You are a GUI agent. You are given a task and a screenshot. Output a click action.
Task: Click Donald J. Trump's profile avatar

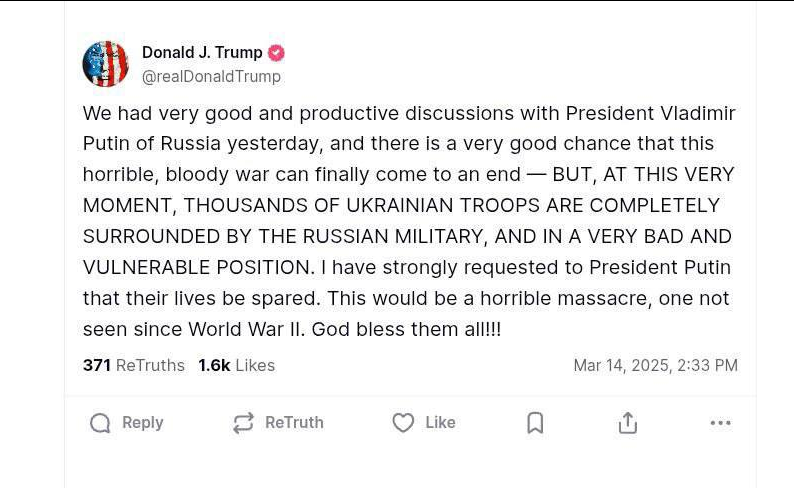(105, 64)
